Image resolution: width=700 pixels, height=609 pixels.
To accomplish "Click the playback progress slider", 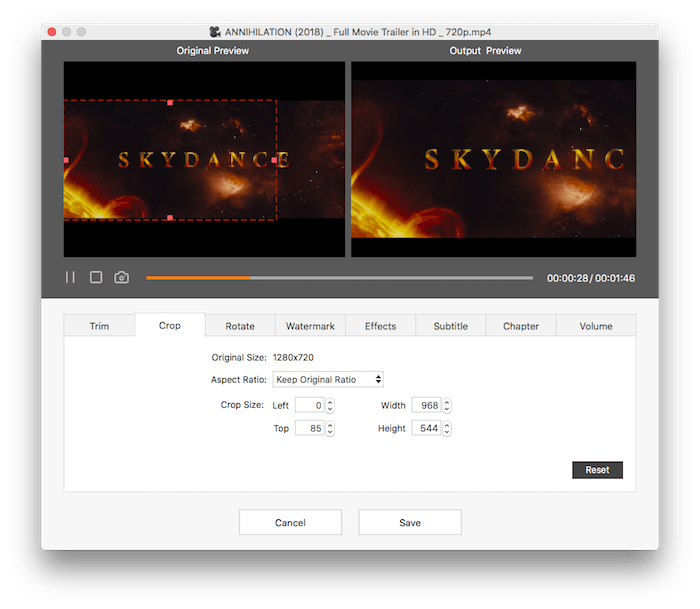I will [x=340, y=278].
